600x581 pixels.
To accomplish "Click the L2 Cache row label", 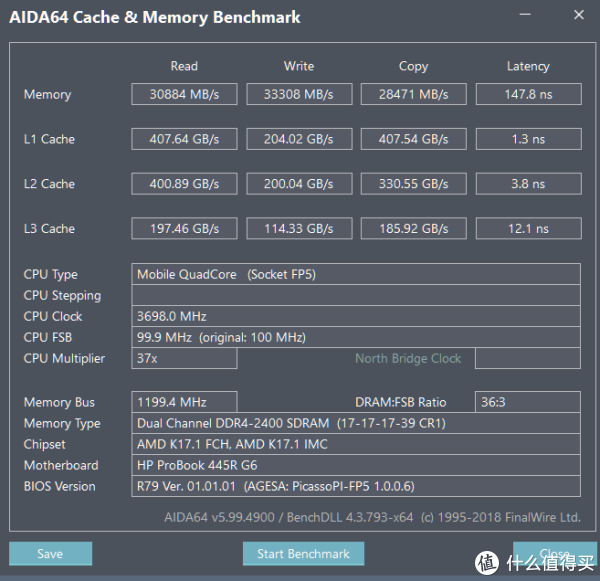I will [x=49, y=184].
